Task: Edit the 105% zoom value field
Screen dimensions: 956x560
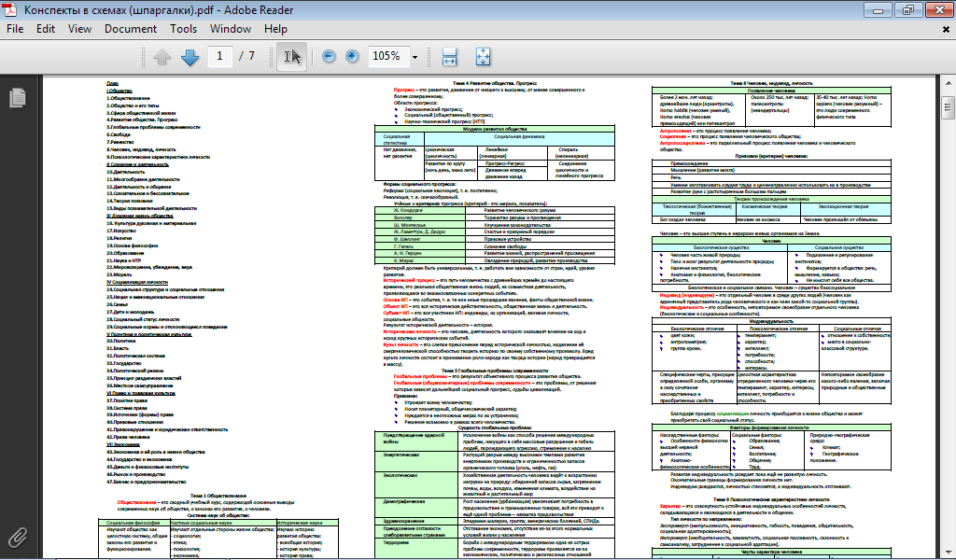Action: click(x=387, y=56)
